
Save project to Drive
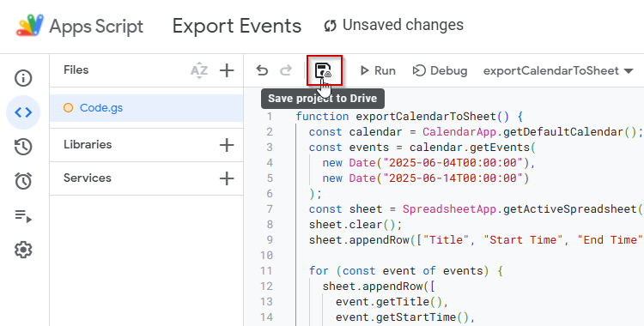324,70
